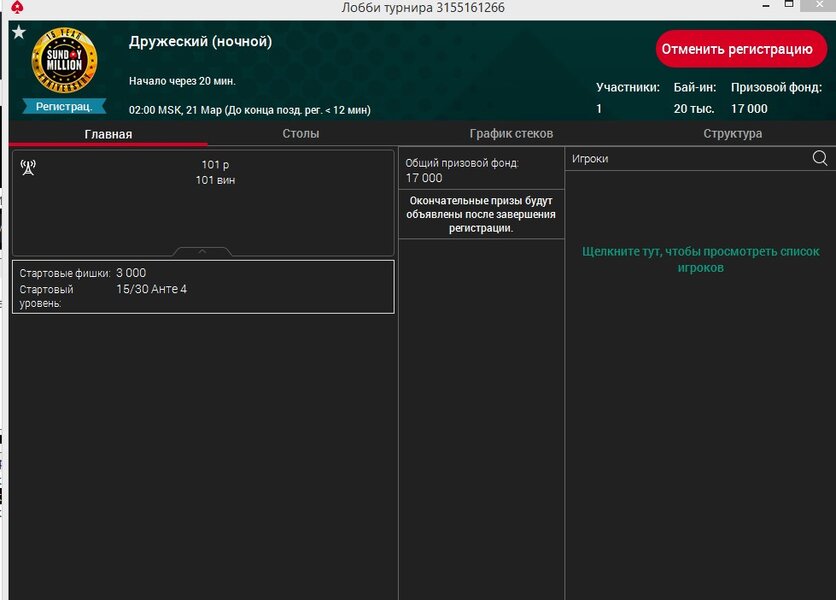Click the Участники count in header
This screenshot has height=600, width=836.
pos(599,108)
